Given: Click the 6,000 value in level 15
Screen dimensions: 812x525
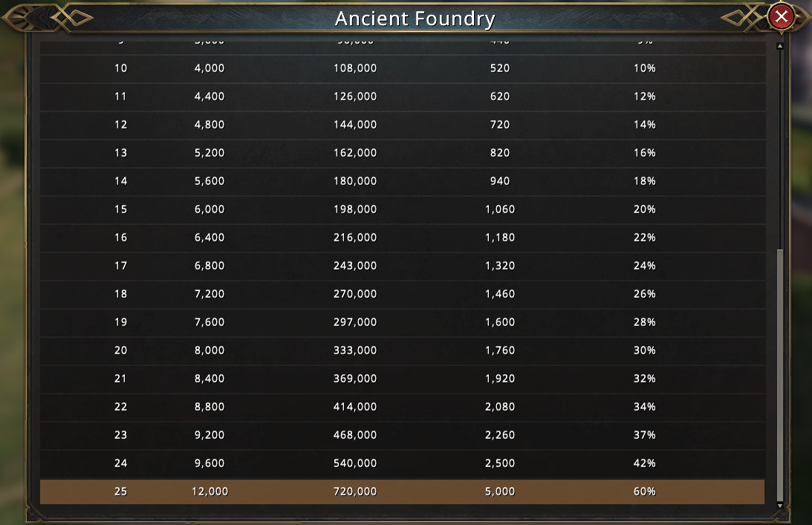Looking at the screenshot, I should pos(210,209).
